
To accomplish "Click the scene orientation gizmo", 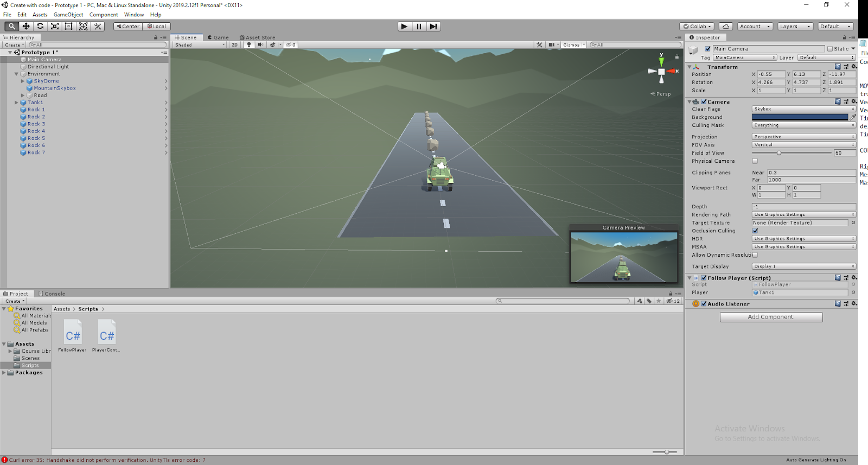I will point(661,71).
